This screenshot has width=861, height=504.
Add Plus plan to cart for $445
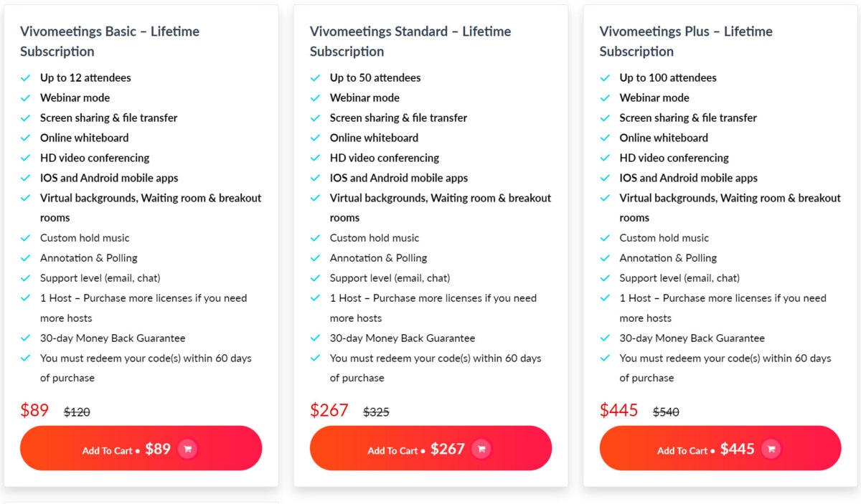(720, 448)
